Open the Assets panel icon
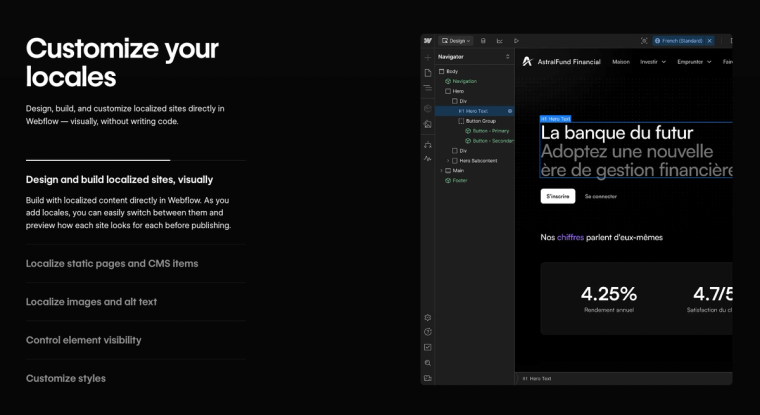 click(428, 124)
